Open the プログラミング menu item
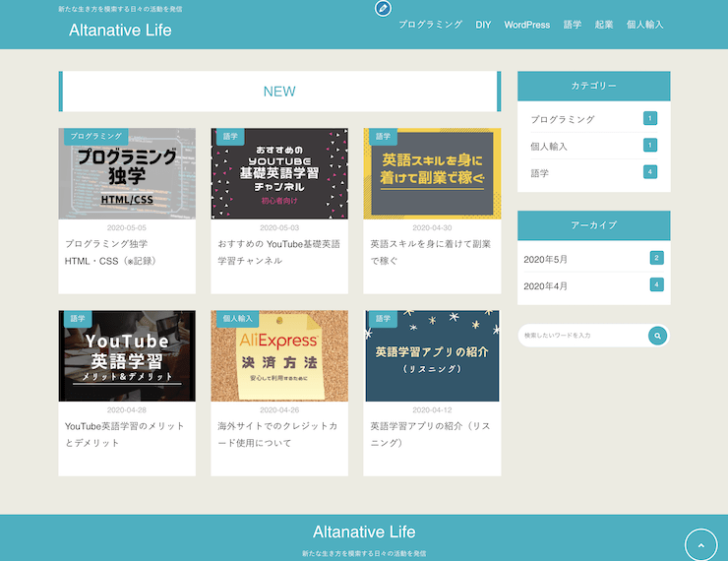The width and height of the screenshot is (728, 561). (430, 25)
